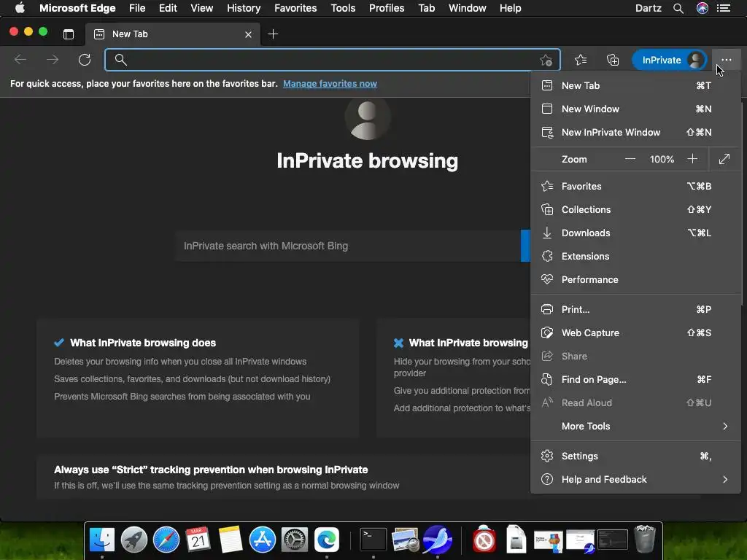
Task: Open Calendar from the Dock
Action: 198,540
